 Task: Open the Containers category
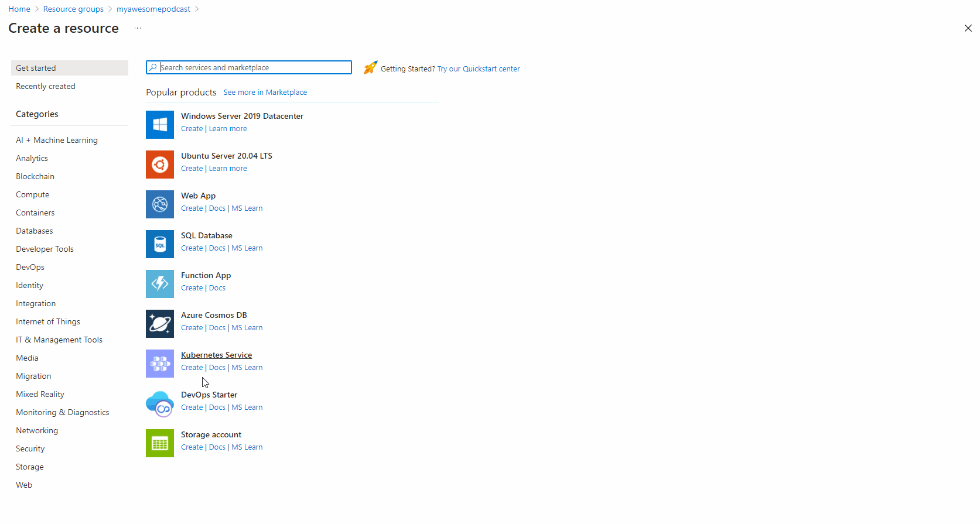tap(35, 213)
